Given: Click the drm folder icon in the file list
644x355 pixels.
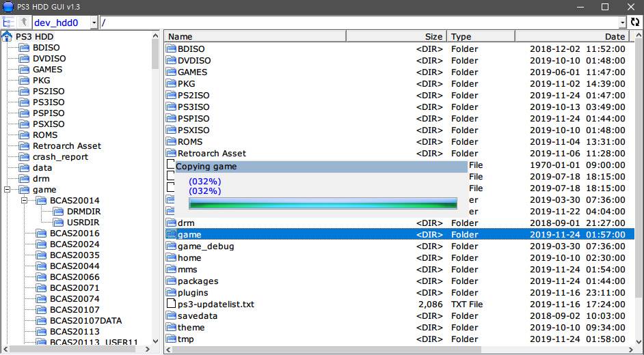Looking at the screenshot, I should (171, 223).
